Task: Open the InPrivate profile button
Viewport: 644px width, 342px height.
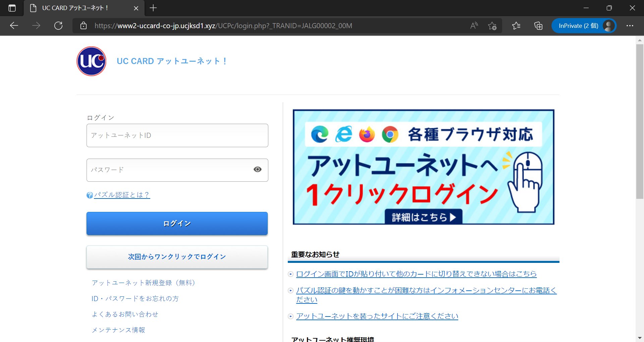Action: [584, 26]
